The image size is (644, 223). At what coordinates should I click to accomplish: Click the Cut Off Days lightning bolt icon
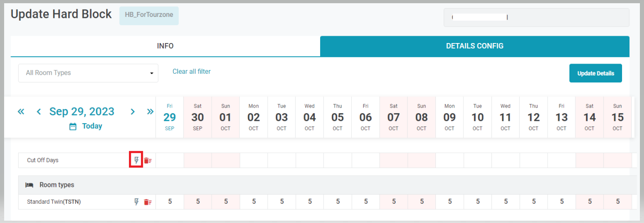136,160
